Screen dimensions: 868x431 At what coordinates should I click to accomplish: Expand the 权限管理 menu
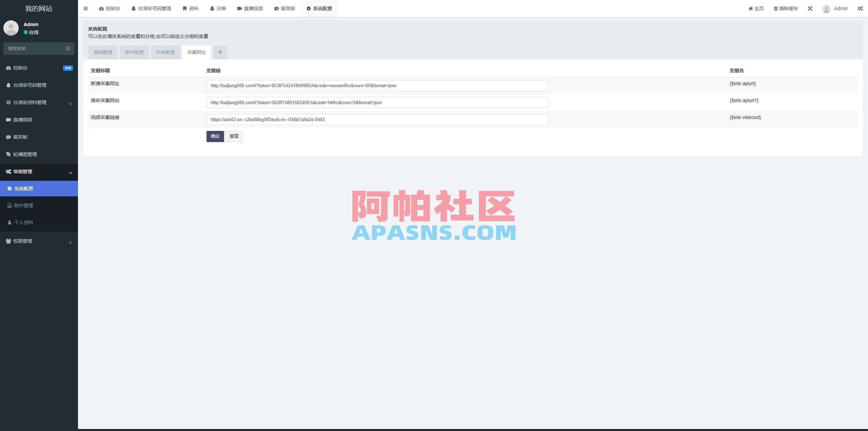pyautogui.click(x=22, y=241)
